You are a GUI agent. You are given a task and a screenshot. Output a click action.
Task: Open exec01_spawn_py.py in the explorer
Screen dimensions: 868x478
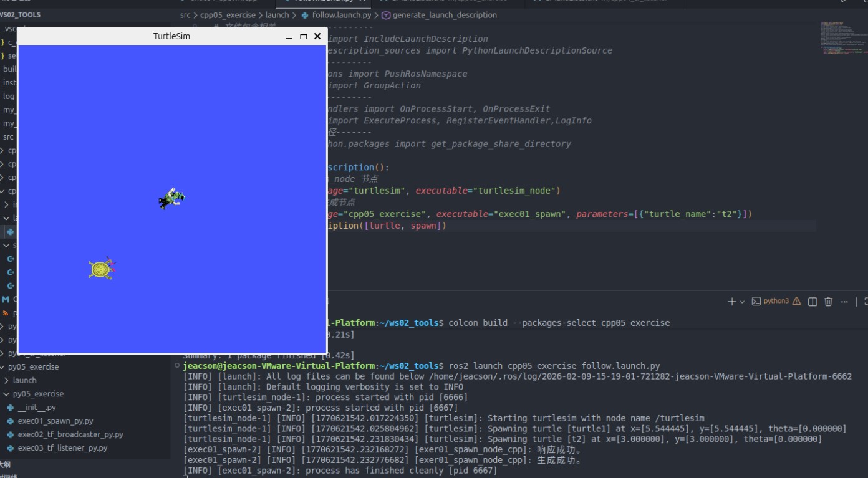(x=55, y=421)
